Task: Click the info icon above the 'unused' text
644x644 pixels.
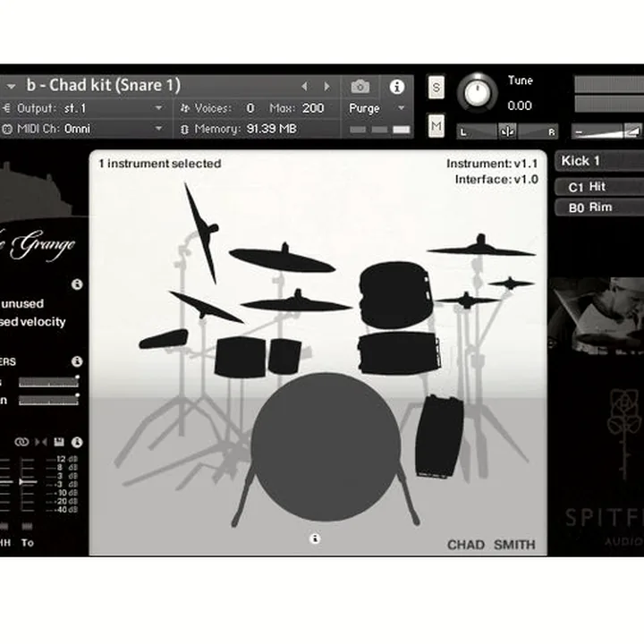Action: 77,284
